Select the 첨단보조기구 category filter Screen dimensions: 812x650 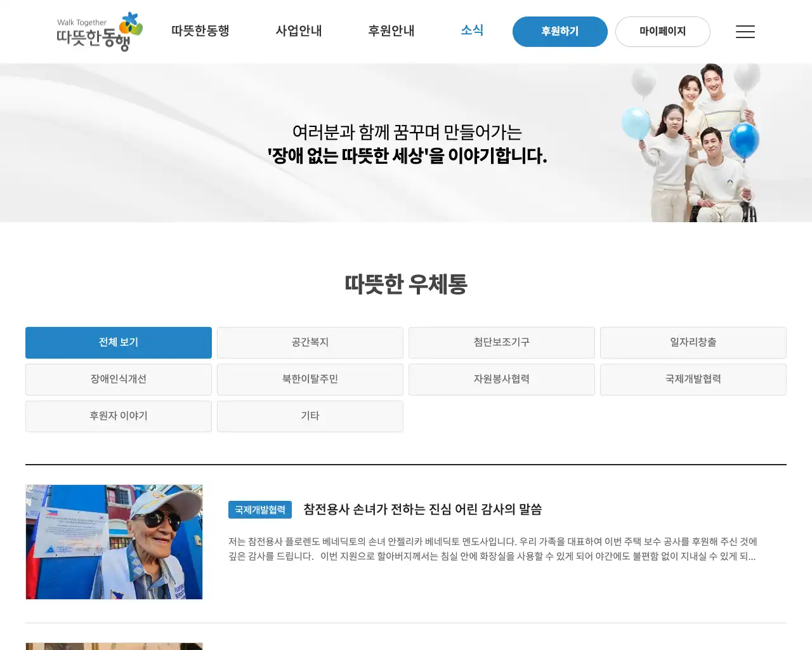click(501, 343)
